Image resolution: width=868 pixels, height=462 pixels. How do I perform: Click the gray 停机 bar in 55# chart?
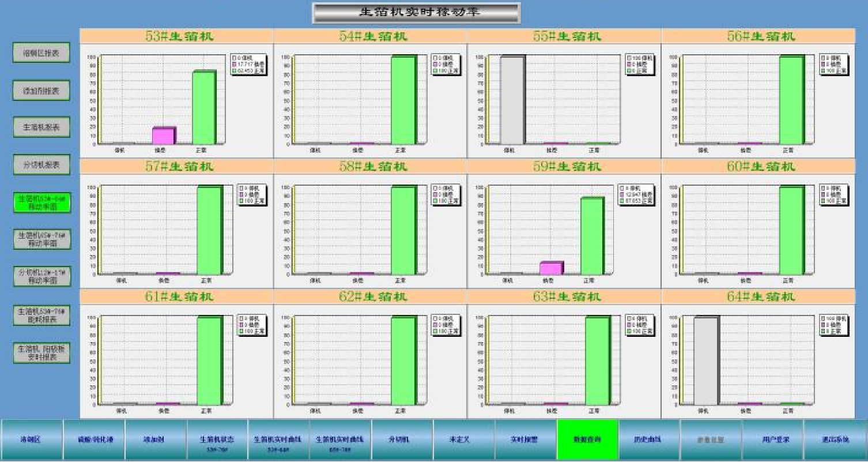(x=513, y=100)
